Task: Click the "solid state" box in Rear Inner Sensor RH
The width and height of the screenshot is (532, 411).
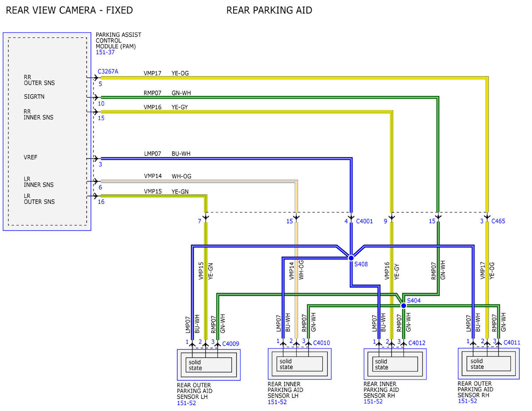Action: [395, 364]
